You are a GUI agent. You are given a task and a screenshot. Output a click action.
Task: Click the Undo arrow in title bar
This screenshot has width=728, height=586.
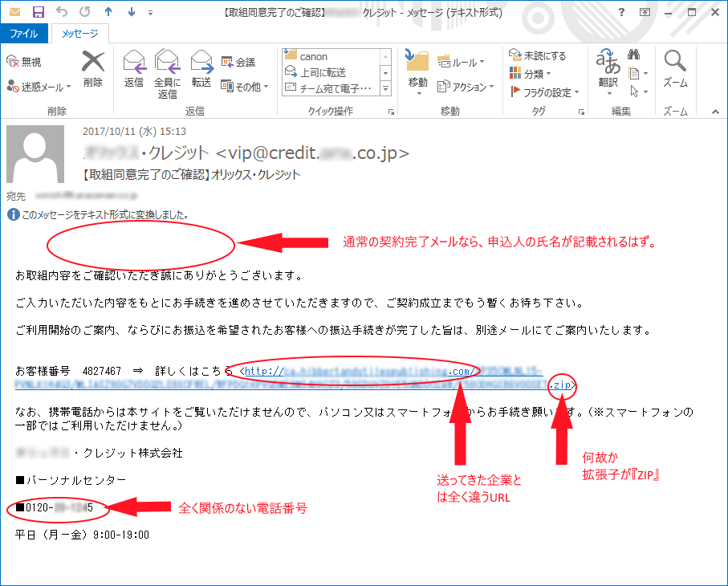(x=61, y=12)
